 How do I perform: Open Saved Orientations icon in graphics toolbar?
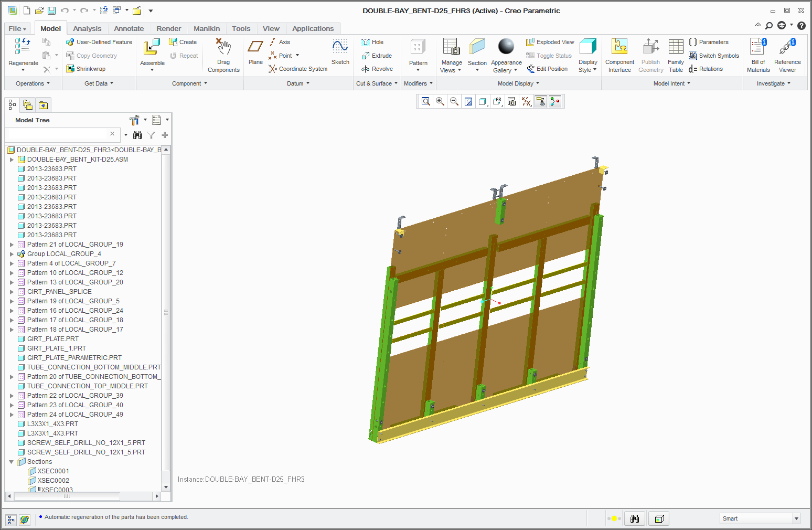click(497, 101)
